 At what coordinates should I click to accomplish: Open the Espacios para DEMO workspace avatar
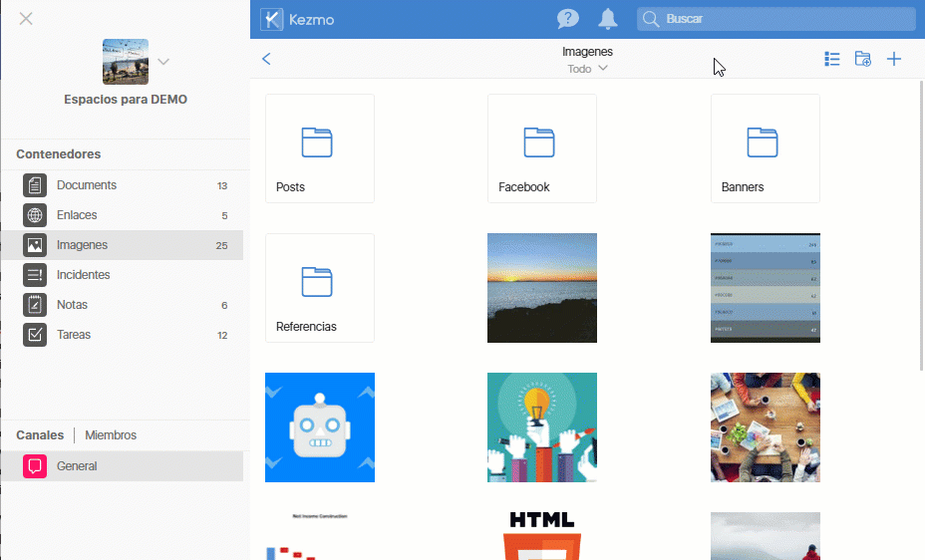tap(126, 62)
